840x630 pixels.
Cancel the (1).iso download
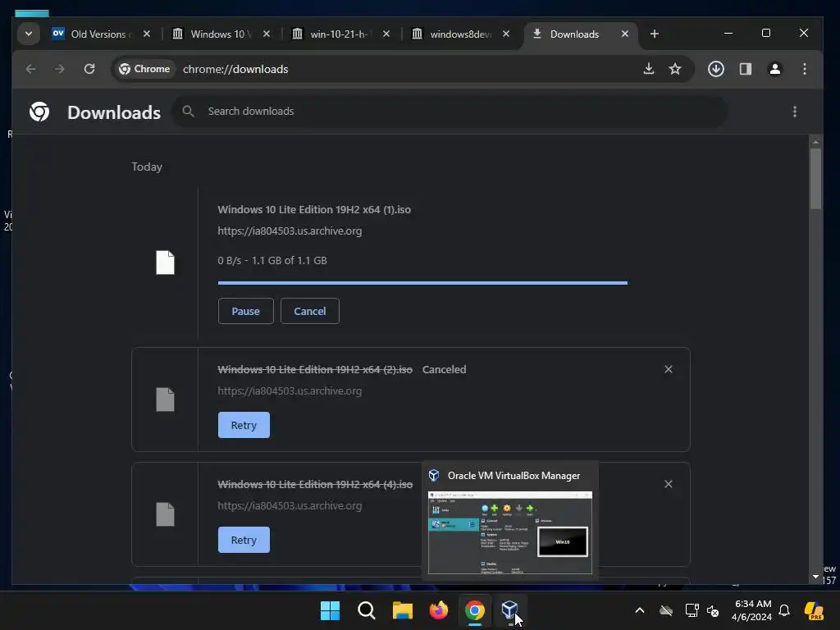tap(309, 311)
